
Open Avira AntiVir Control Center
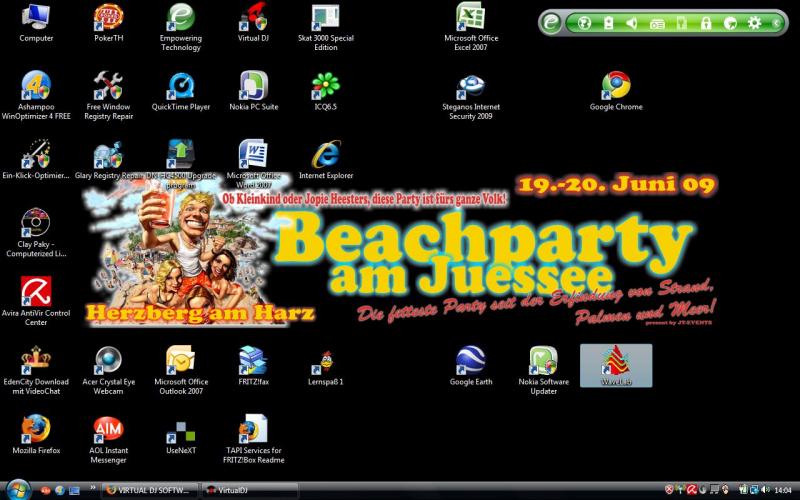36,302
